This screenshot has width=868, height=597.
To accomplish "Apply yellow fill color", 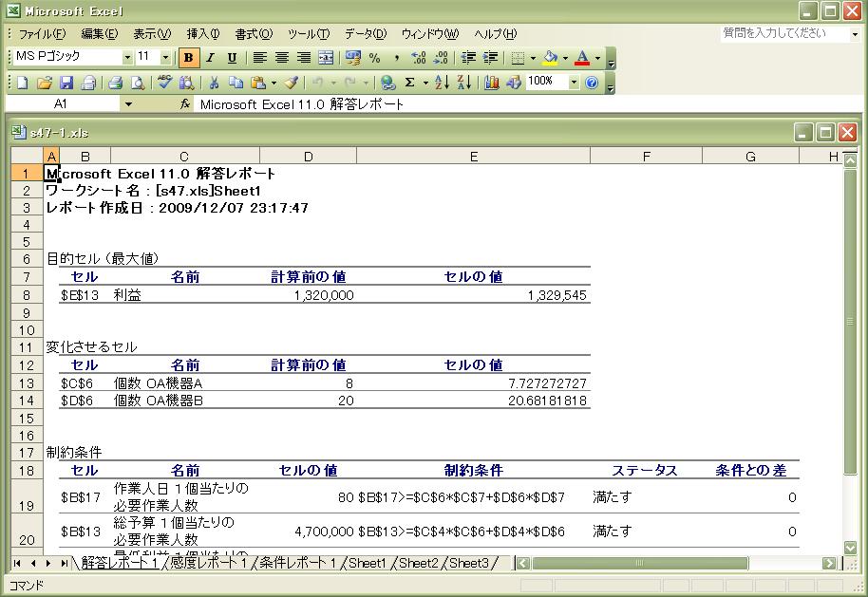I will 550,58.
